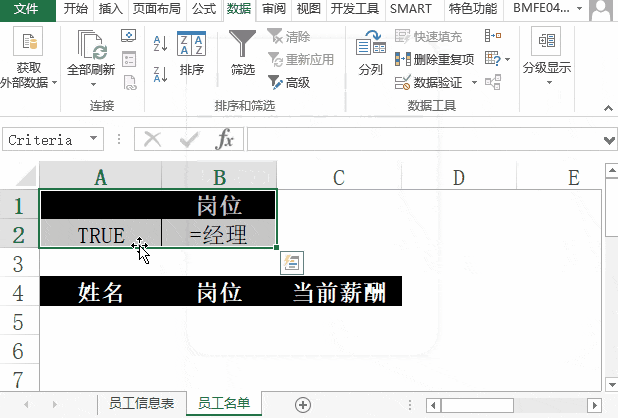Viewport: 618px width, 418px height.
Task: Expand What-If Analysis dropdown arrow
Action: coord(507,59)
